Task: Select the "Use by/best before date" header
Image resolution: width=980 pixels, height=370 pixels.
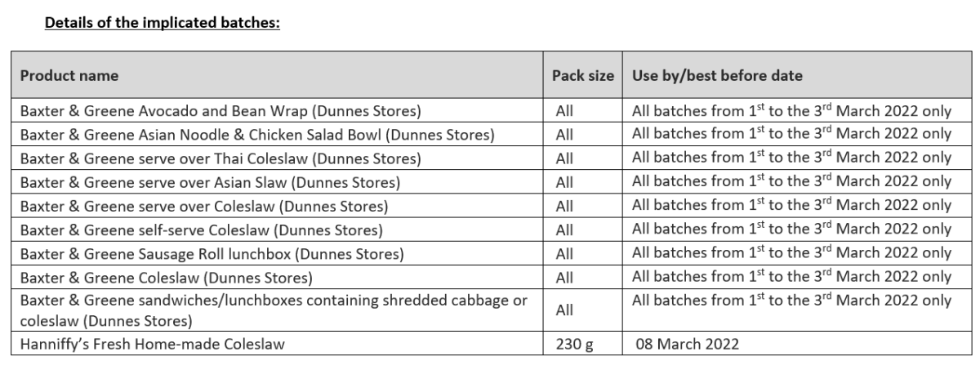Action: click(x=717, y=76)
